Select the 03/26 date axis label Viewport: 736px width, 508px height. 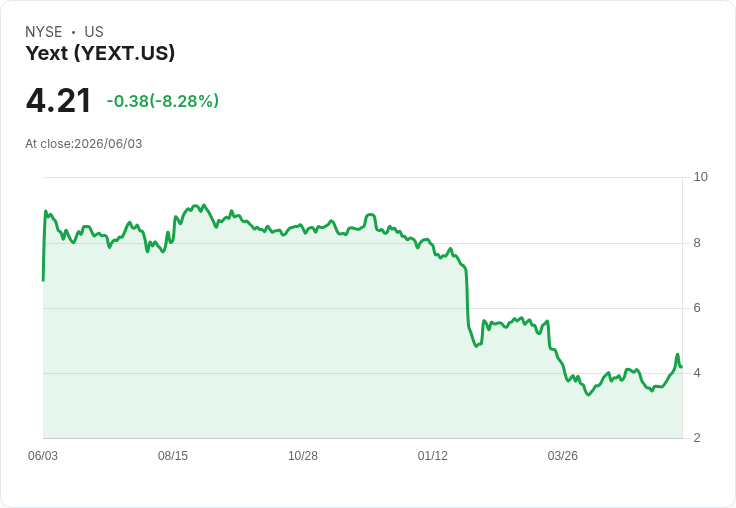pyautogui.click(x=562, y=456)
